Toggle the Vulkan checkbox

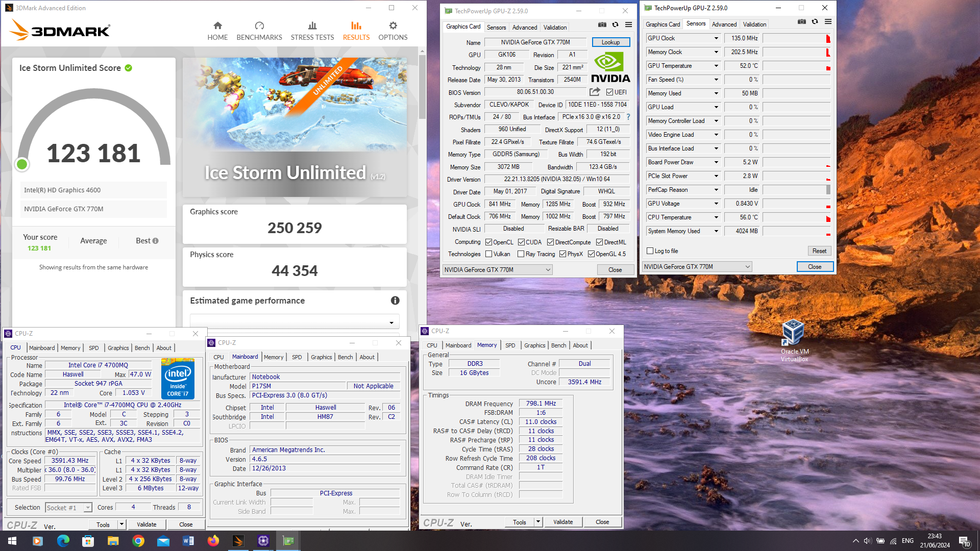pyautogui.click(x=488, y=254)
